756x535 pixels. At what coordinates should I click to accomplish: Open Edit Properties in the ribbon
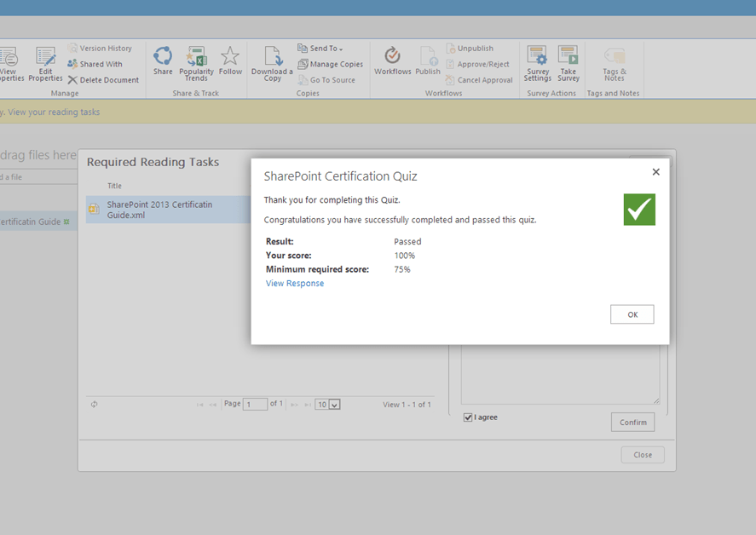click(x=45, y=64)
